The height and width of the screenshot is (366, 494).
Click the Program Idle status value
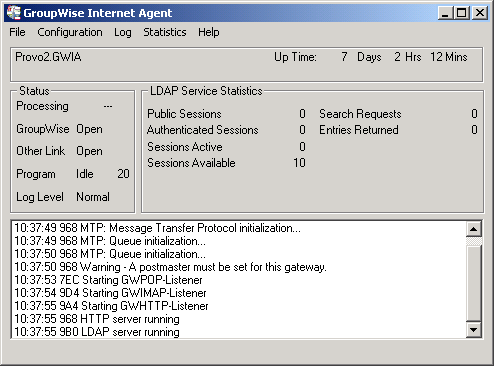tap(85, 174)
